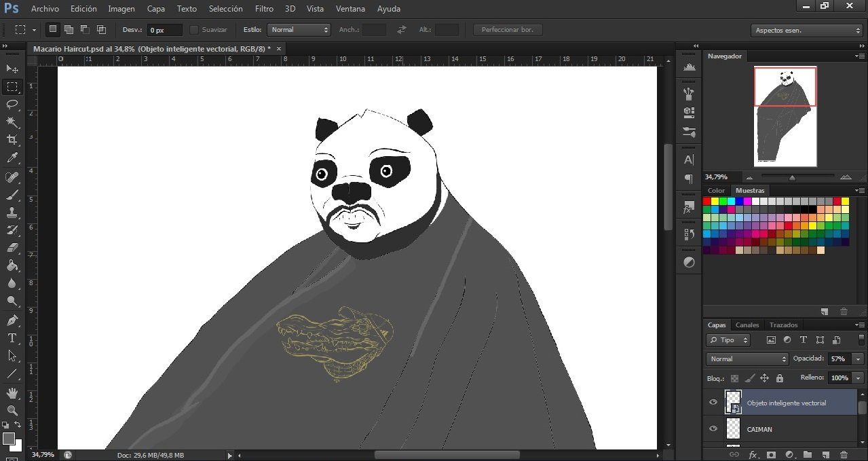Image resolution: width=868 pixels, height=461 pixels.
Task: Select the Path Selection tool
Action: point(12,355)
